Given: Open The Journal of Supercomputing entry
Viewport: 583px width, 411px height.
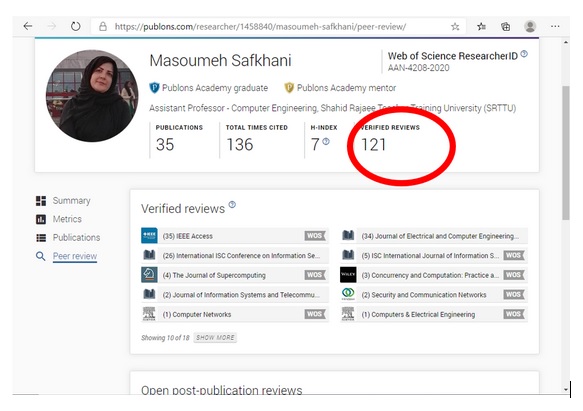Looking at the screenshot, I should coord(235,275).
